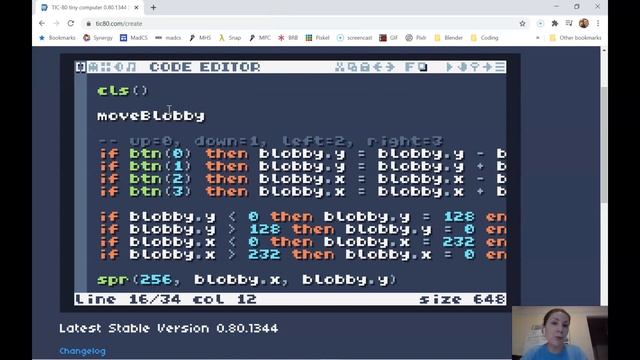Undo with the left arrow icon

[378, 67]
